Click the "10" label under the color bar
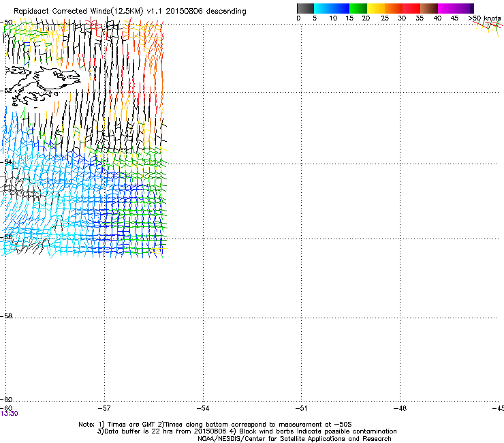The height and width of the screenshot is (443, 504). (333, 18)
